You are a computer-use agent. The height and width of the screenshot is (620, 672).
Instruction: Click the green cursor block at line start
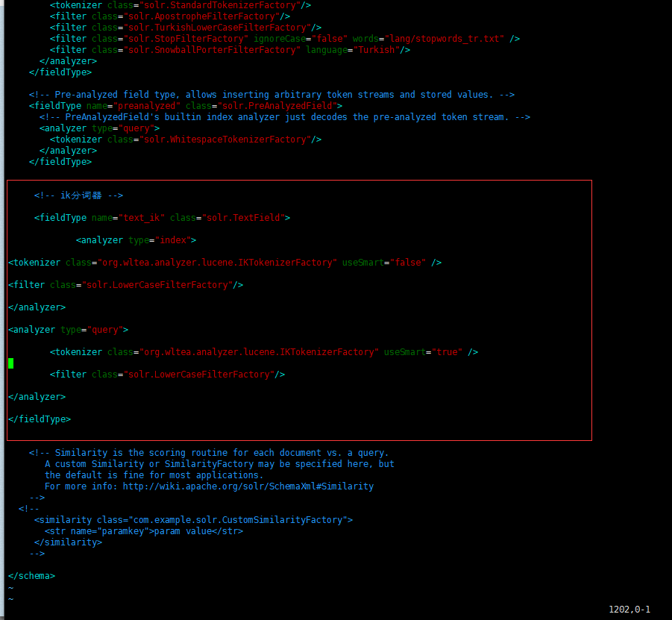coord(11,363)
